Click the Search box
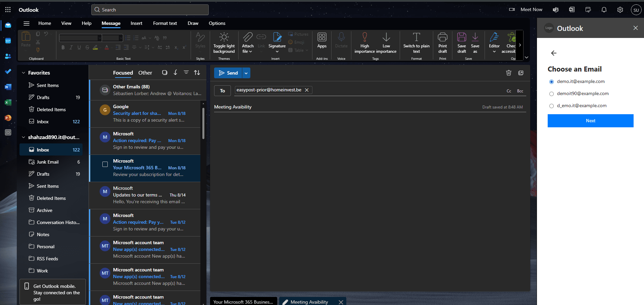The width and height of the screenshot is (644, 305). click(x=150, y=10)
